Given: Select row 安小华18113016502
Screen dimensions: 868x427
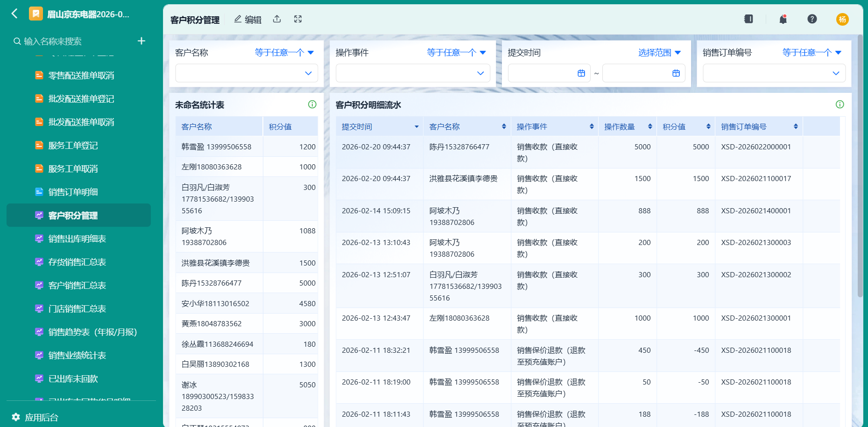Looking at the screenshot, I should click(x=247, y=303).
